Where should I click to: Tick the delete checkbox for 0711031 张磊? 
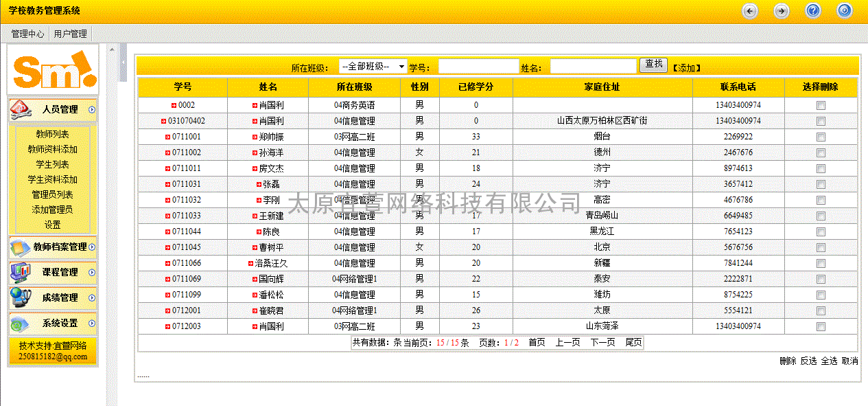pyautogui.click(x=821, y=185)
